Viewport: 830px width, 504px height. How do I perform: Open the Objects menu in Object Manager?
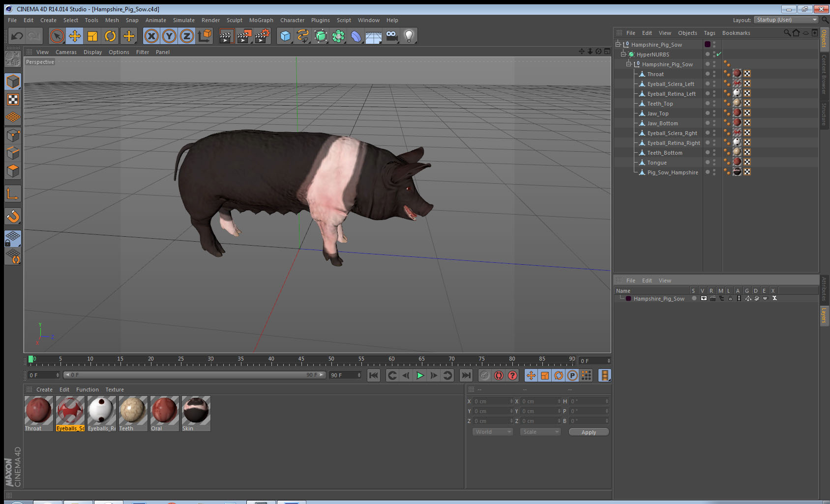687,33
